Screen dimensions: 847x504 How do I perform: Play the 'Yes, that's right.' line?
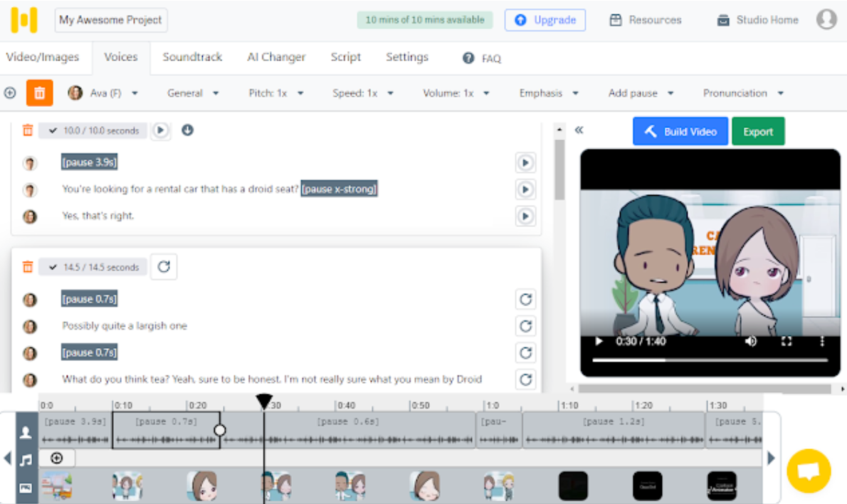pyautogui.click(x=525, y=216)
